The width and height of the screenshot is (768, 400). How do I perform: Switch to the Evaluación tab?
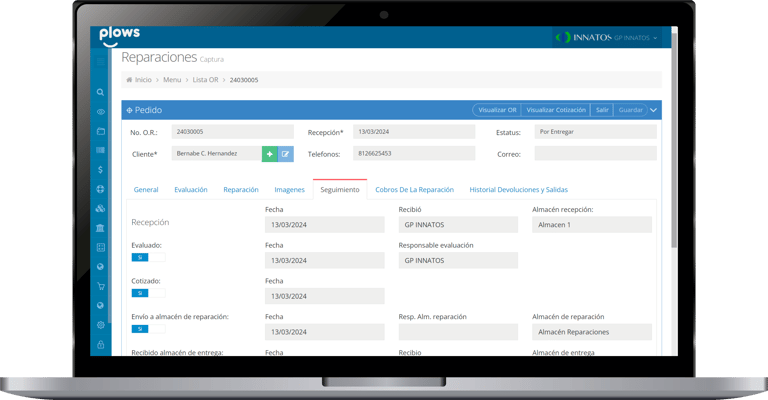click(191, 190)
